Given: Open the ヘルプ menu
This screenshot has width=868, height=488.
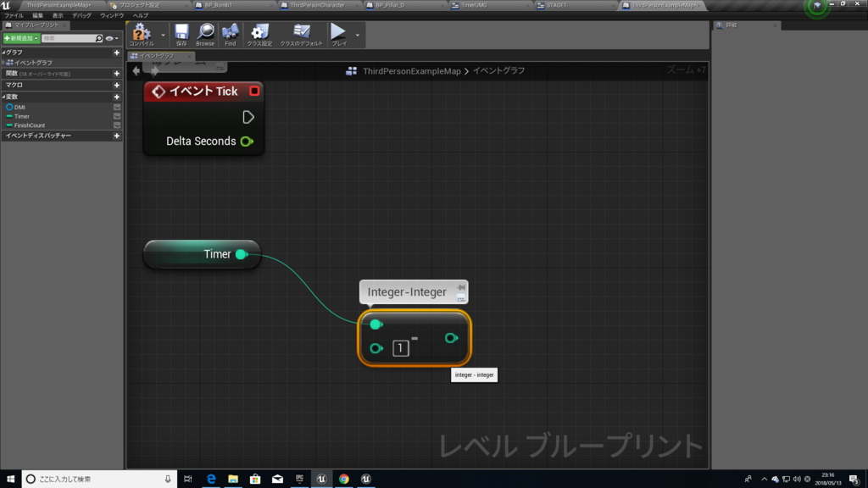Looking at the screenshot, I should coord(141,15).
